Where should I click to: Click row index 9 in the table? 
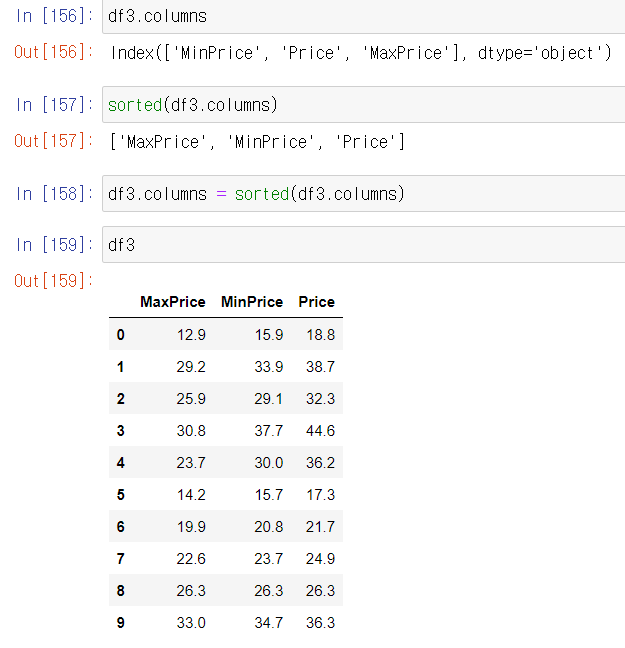120,623
